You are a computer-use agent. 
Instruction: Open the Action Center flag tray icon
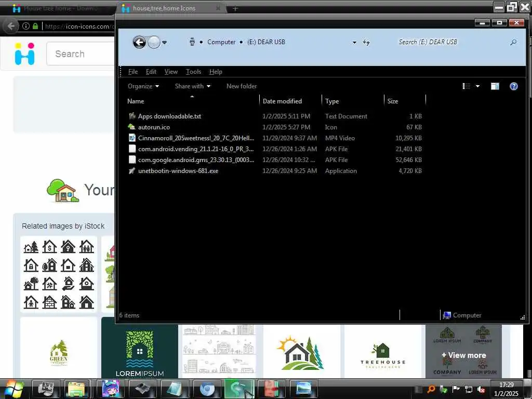click(x=456, y=389)
